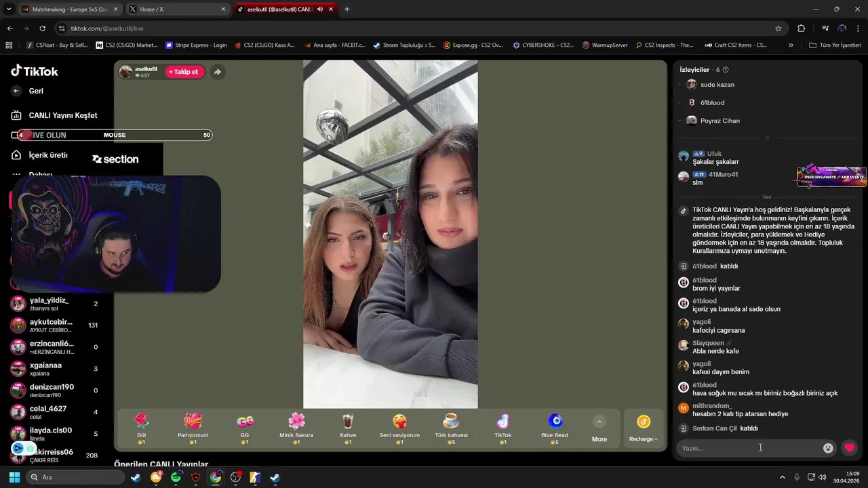Image resolution: width=868 pixels, height=488 pixels.
Task: Open the emoji picker in chat box
Action: pos(828,448)
